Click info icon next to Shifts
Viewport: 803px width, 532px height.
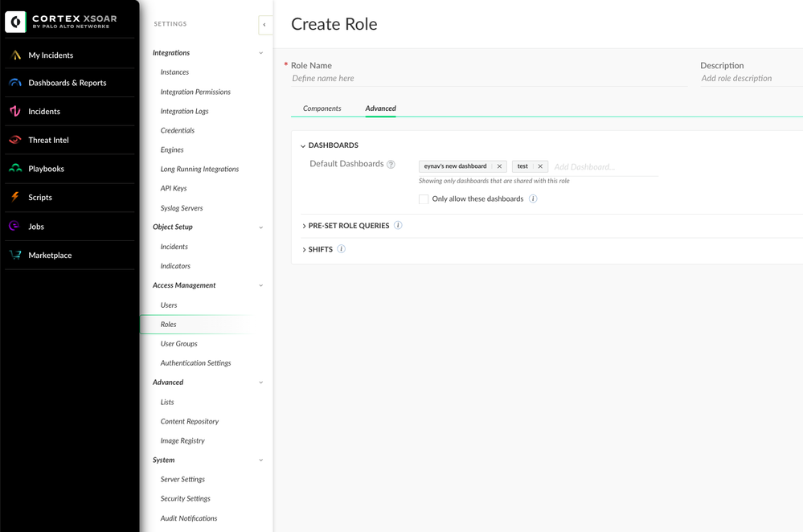(342, 249)
